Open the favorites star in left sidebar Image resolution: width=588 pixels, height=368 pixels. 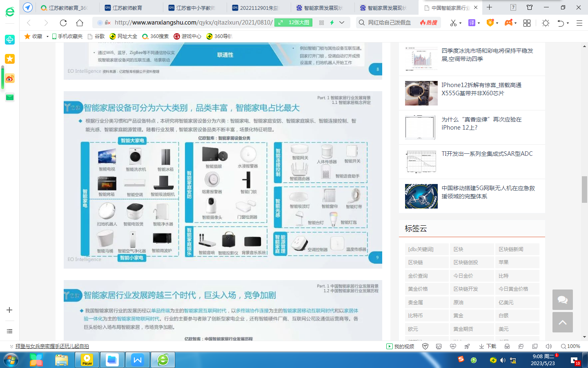10,59
